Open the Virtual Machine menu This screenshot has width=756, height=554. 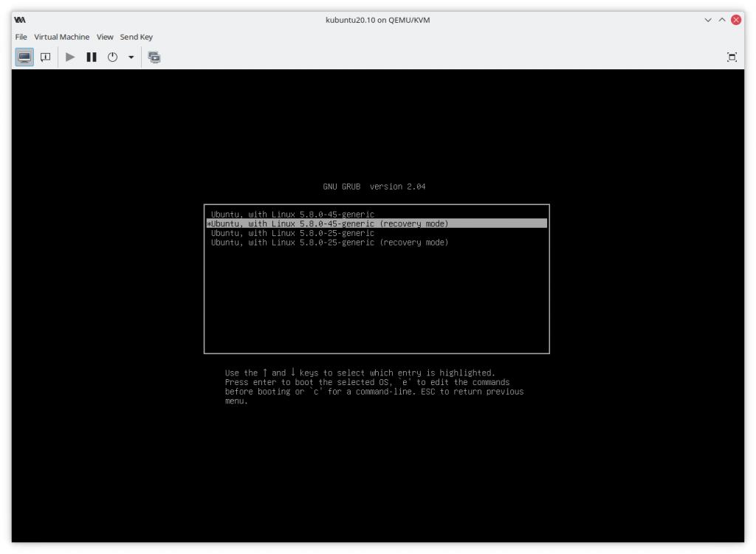(62, 37)
